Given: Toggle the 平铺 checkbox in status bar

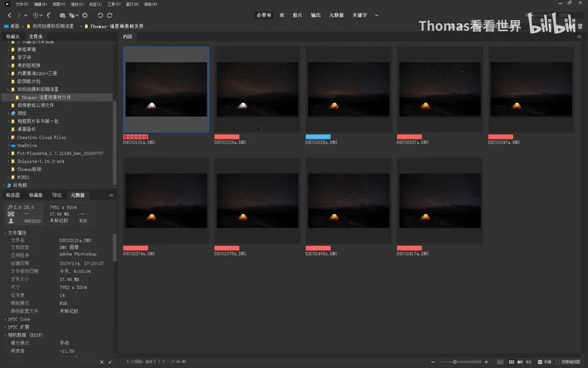Looking at the screenshot, I should 540,362.
